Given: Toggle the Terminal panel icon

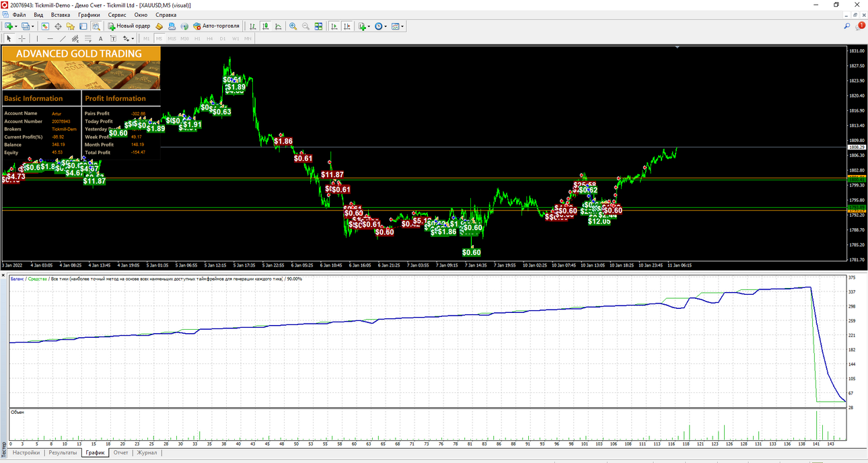Looking at the screenshot, I should 83,26.
